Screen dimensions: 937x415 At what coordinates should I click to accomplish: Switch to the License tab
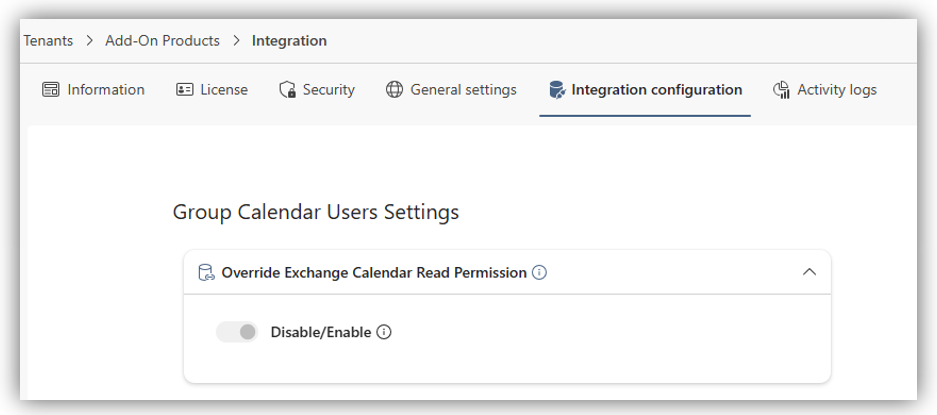click(223, 90)
